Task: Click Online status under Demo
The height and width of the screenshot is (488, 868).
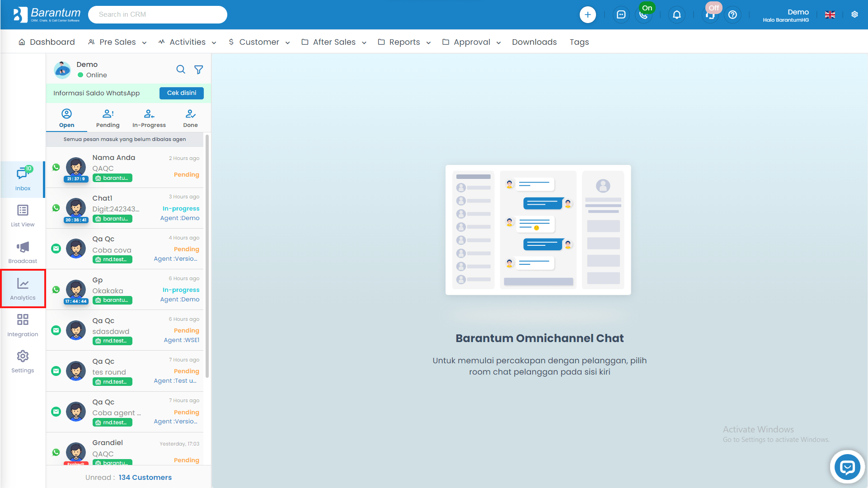Action: 92,75
